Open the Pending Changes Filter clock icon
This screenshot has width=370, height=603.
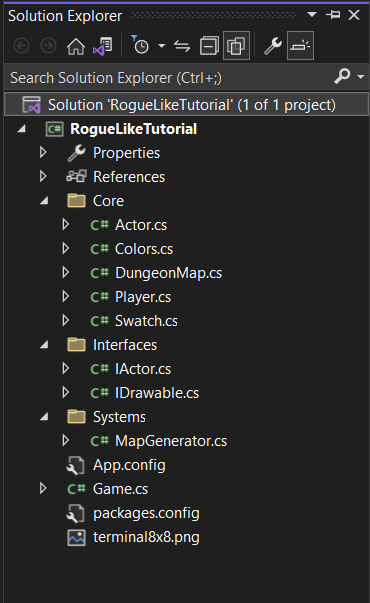[140, 46]
